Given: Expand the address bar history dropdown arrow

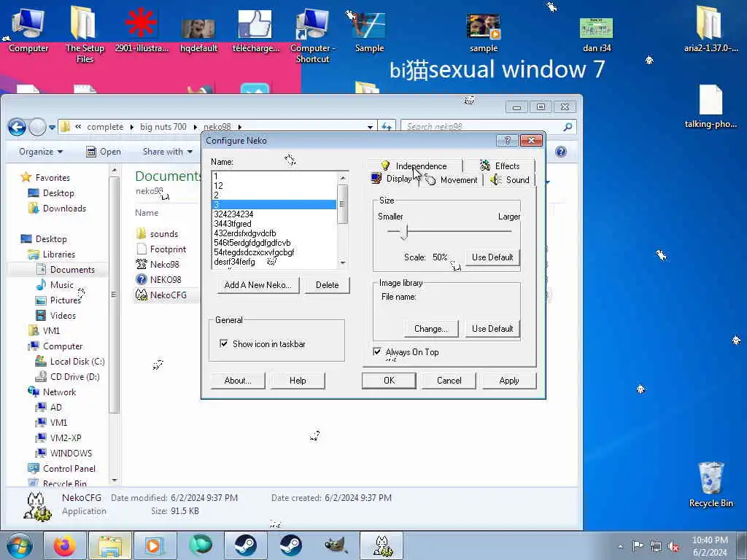Looking at the screenshot, I should click(370, 127).
